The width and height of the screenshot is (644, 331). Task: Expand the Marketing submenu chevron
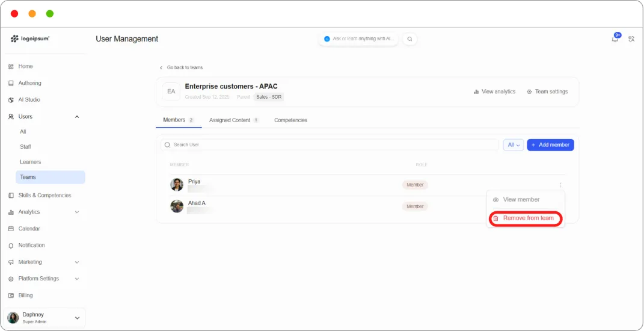tap(77, 262)
